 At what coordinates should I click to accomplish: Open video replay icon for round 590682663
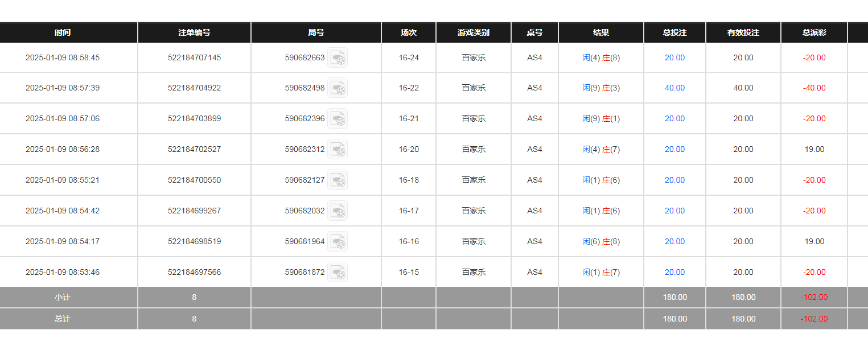[x=338, y=57]
